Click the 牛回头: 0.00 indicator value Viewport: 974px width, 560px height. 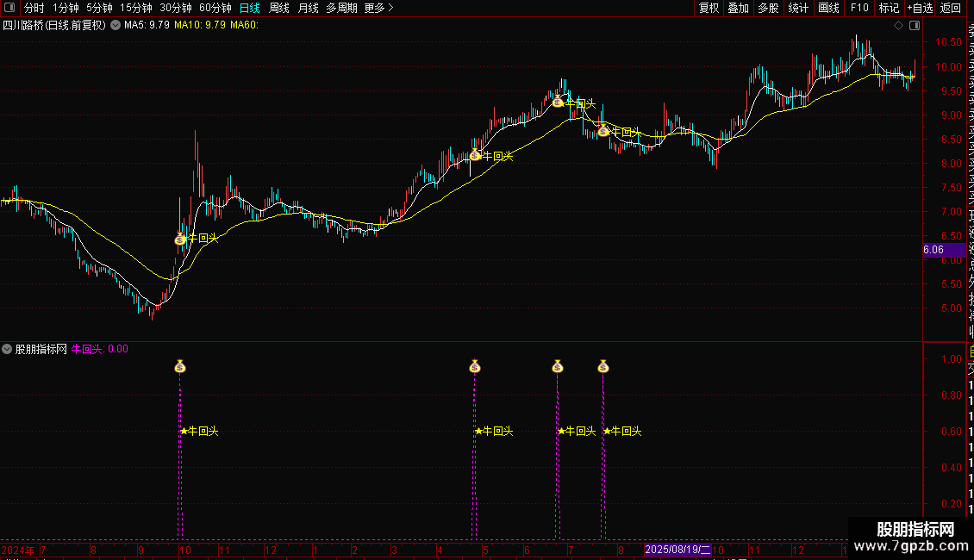[x=100, y=349]
